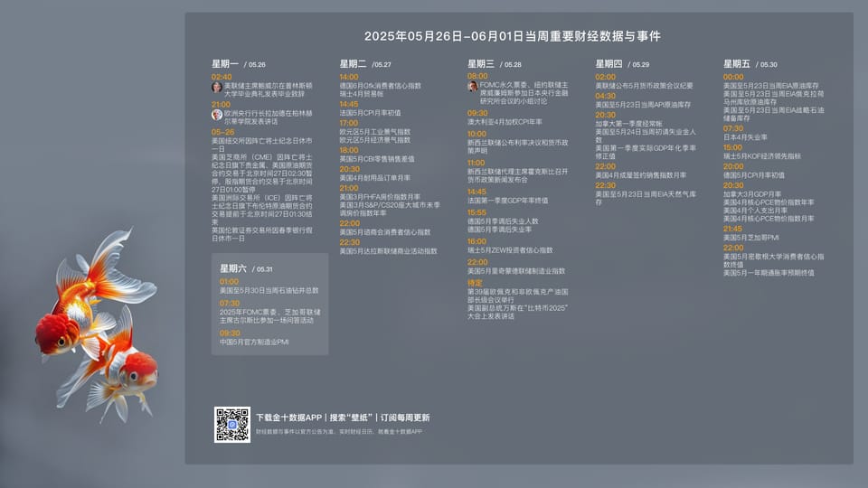
Task: Click Powell's portrait beside Monday 02:40 event
Action: [x=216, y=88]
